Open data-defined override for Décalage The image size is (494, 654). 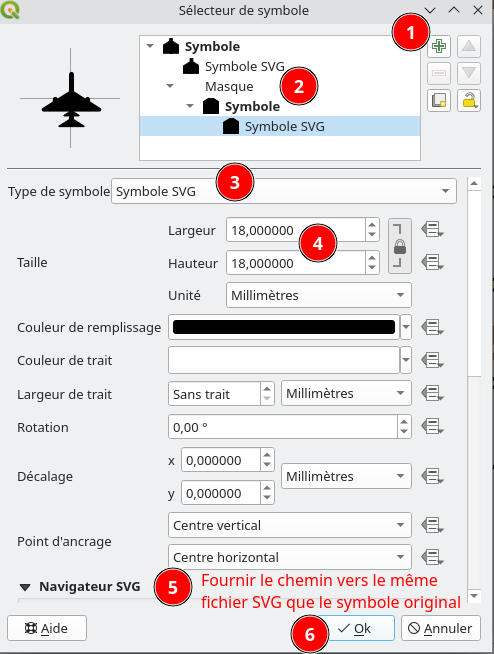[x=432, y=476]
